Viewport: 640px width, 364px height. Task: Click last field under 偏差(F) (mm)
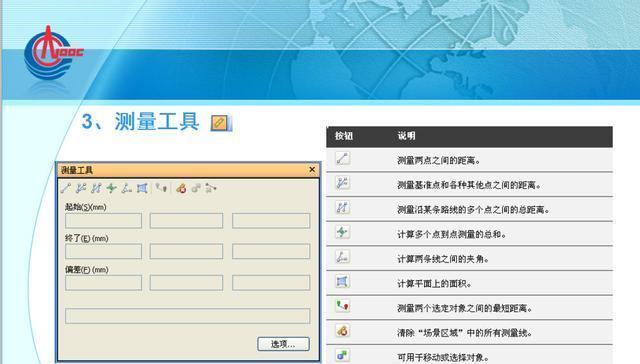(x=271, y=282)
